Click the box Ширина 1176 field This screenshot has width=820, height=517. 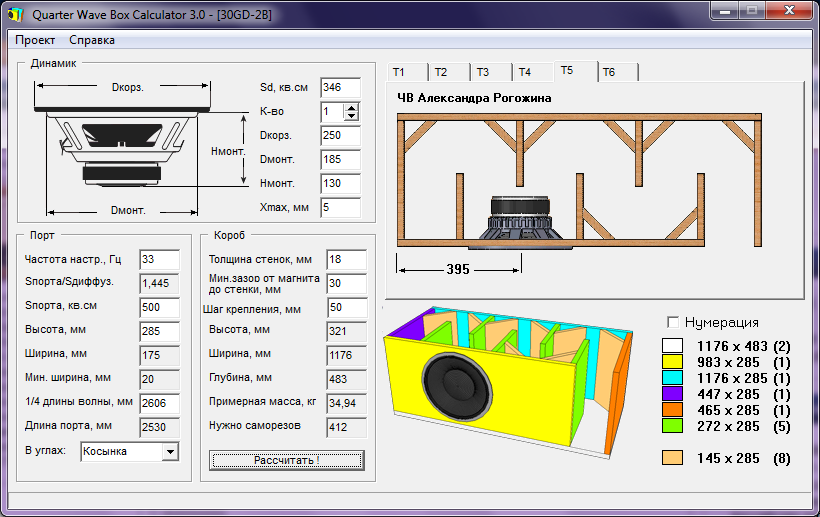coord(347,356)
